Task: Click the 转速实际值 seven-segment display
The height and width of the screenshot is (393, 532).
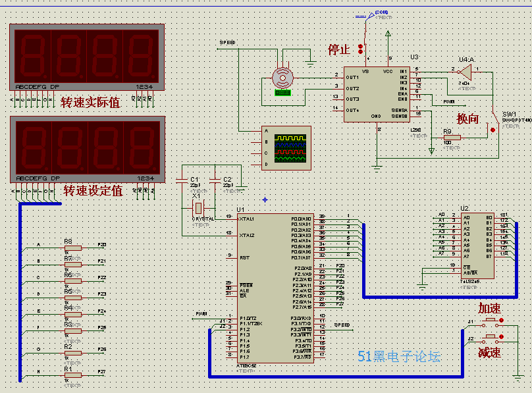Action: pos(87,57)
